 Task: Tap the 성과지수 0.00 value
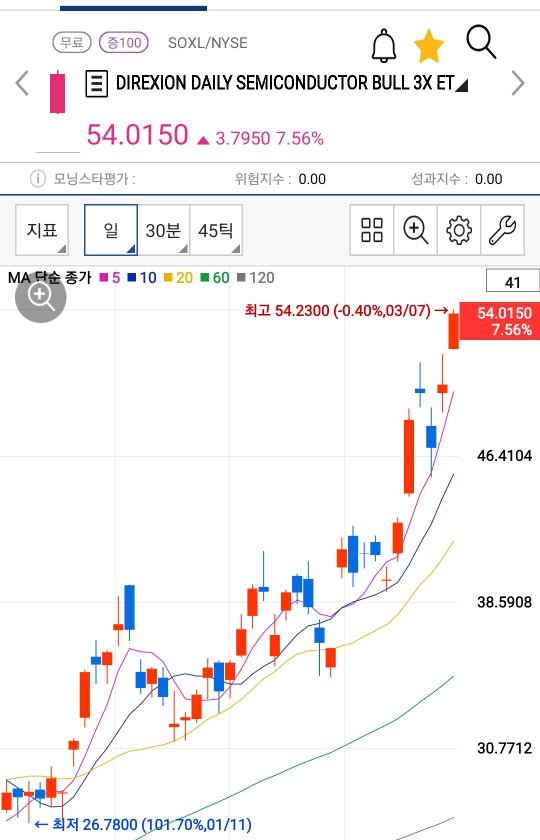pos(489,179)
